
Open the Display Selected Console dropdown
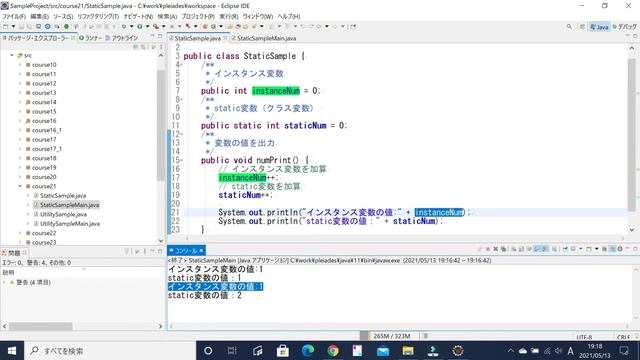point(580,249)
